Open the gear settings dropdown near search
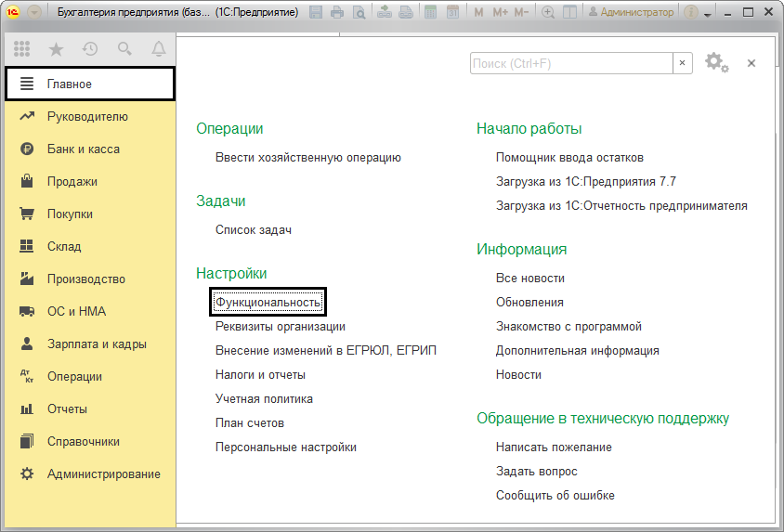 point(716,63)
